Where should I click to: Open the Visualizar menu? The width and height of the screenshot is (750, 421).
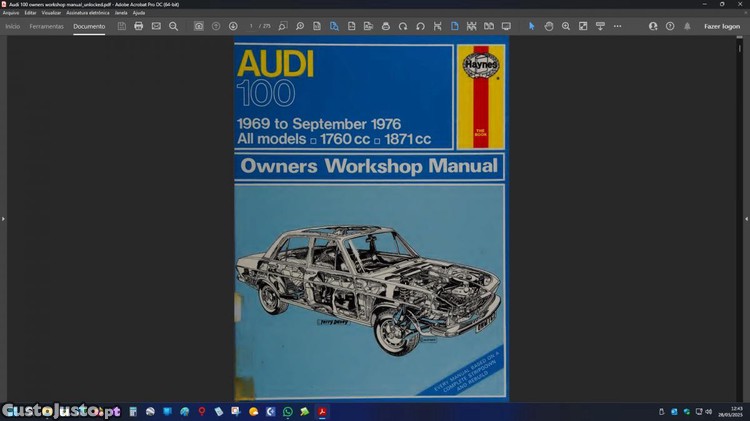click(x=51, y=13)
